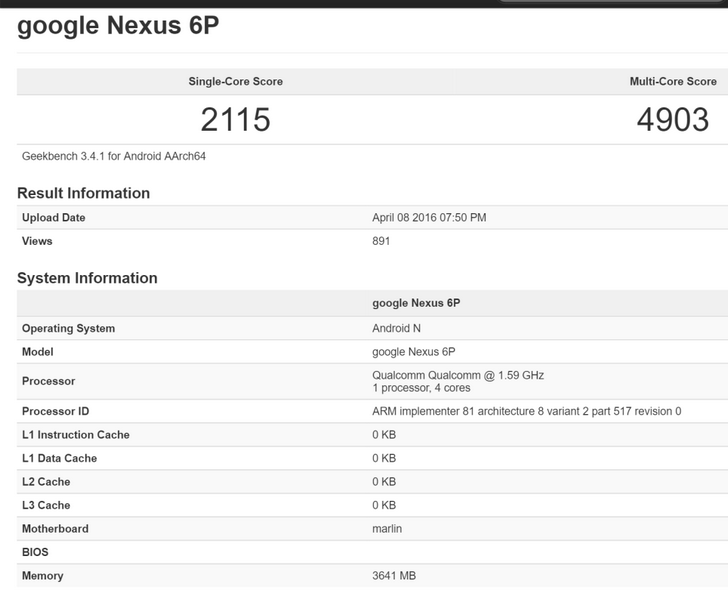This screenshot has height=600, width=728.
Task: Click the 'Android N' value
Action: tap(396, 328)
